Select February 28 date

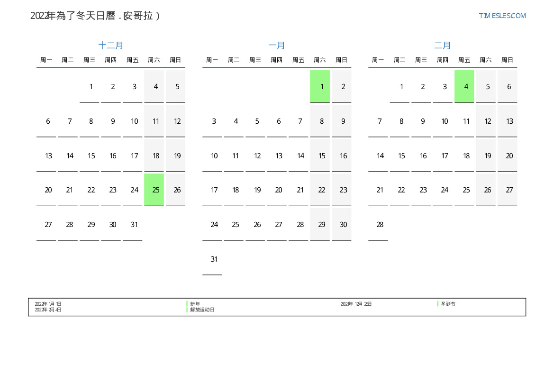[x=378, y=225]
